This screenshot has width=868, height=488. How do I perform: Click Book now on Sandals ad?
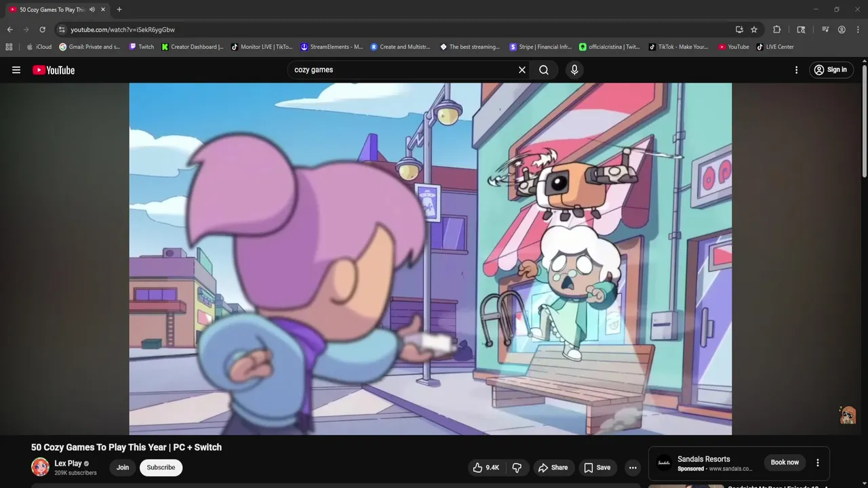tap(785, 462)
